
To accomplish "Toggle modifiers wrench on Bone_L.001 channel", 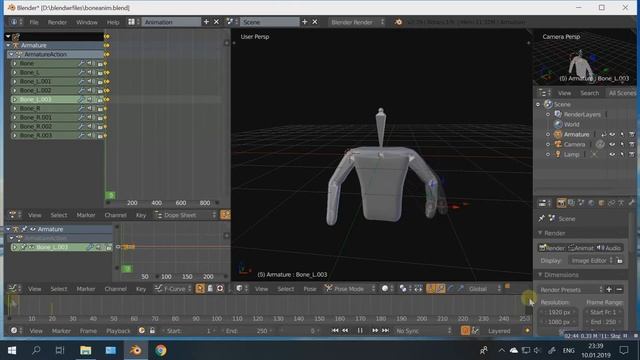I will click(x=82, y=81).
